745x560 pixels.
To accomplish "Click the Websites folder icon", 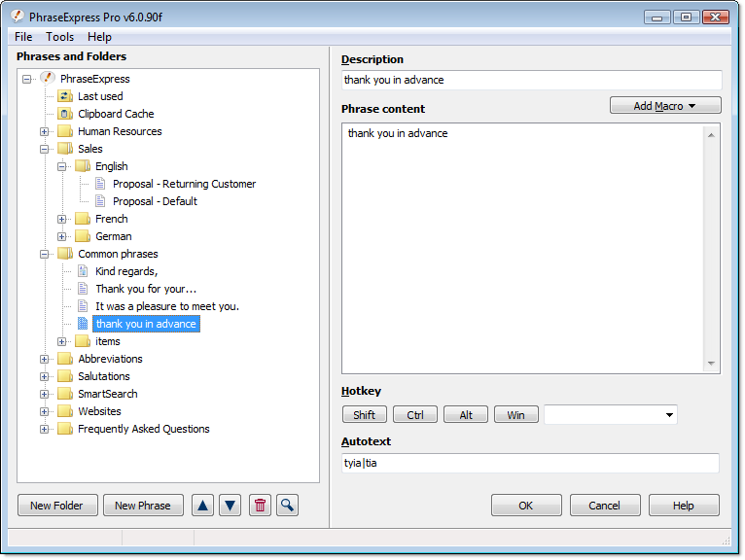I will tap(64, 411).
